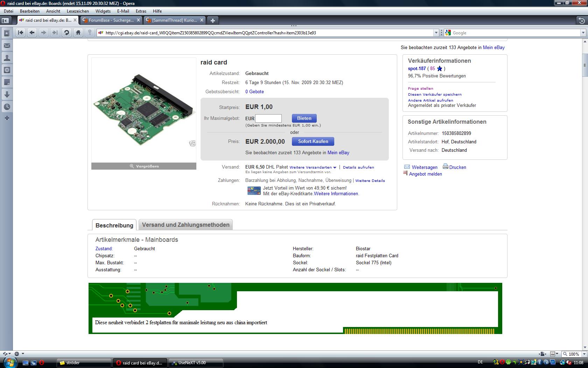Open the Widgets gear panel in sidebar
The image size is (588, 368).
(x=7, y=70)
